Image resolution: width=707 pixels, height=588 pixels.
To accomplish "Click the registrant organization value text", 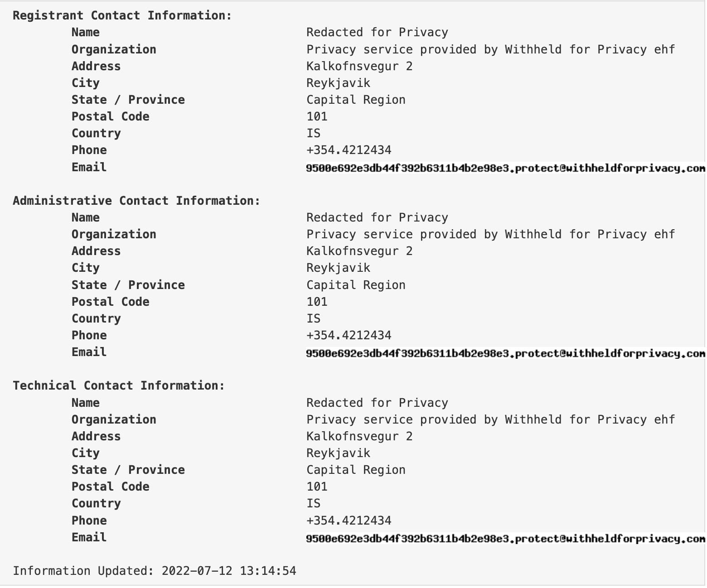I will [490, 49].
